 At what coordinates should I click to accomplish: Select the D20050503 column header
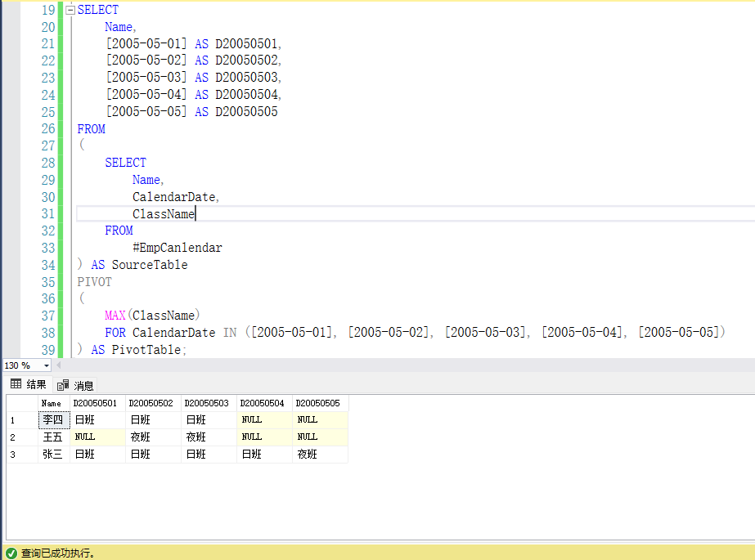209,403
